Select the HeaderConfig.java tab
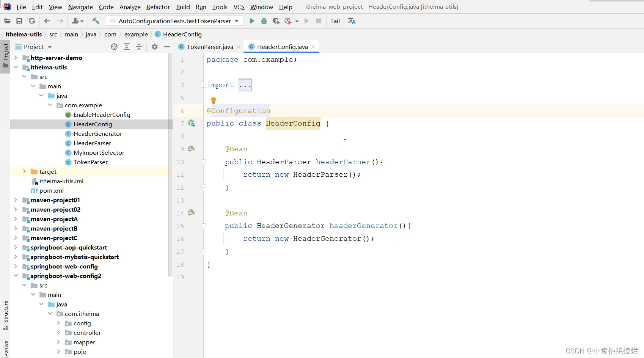644x358 pixels. (282, 47)
